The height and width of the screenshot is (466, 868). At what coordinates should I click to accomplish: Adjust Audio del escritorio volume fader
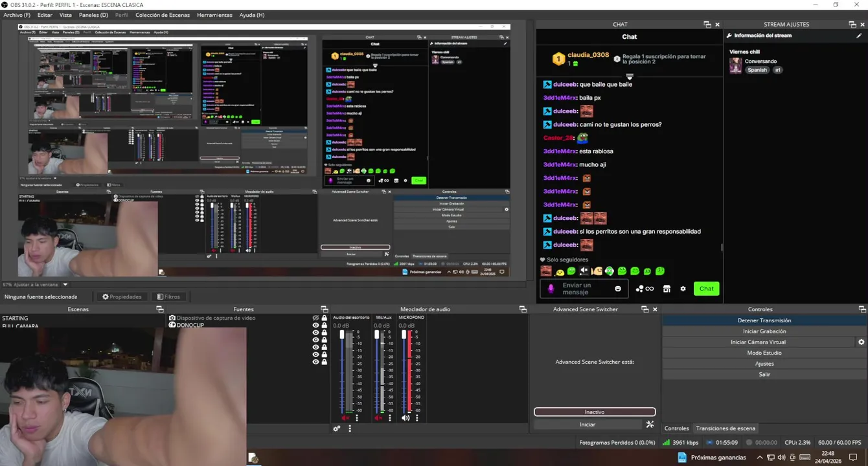342,335
